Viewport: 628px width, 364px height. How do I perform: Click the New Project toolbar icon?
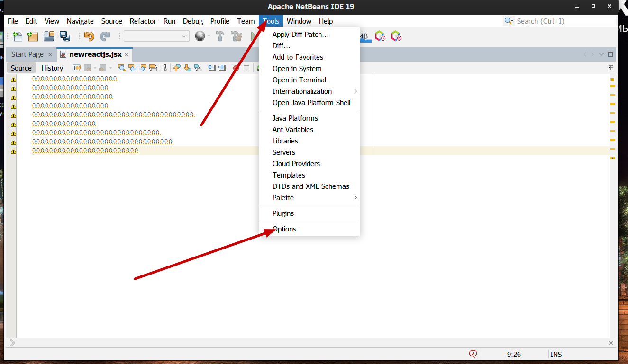(33, 36)
